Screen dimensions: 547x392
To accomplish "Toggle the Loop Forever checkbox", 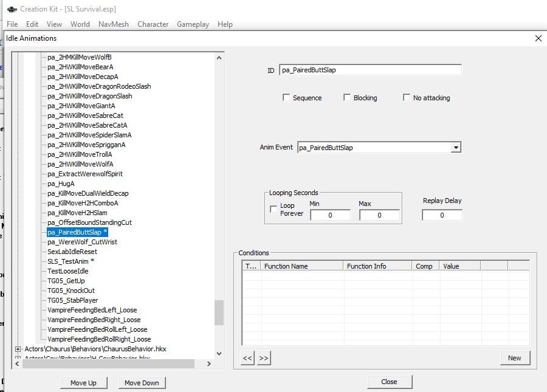I will coord(273,209).
